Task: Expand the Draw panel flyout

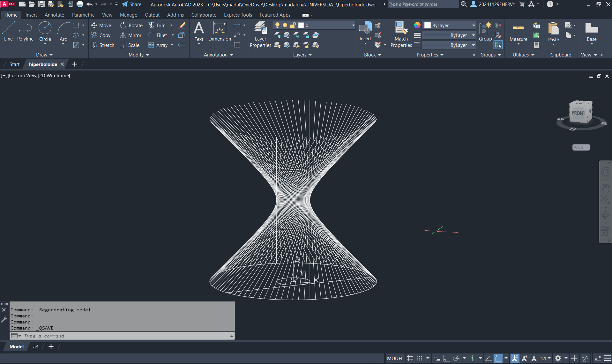Action: tap(44, 55)
